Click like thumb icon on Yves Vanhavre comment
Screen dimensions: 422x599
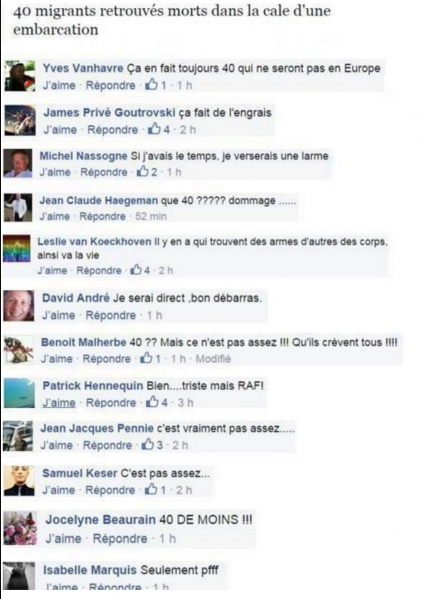(152, 84)
